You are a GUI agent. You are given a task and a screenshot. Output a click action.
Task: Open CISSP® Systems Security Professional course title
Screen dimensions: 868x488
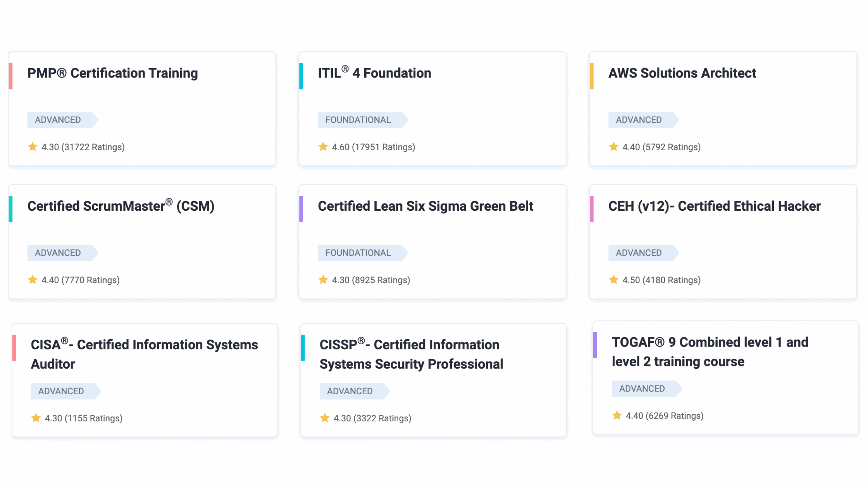(x=411, y=354)
